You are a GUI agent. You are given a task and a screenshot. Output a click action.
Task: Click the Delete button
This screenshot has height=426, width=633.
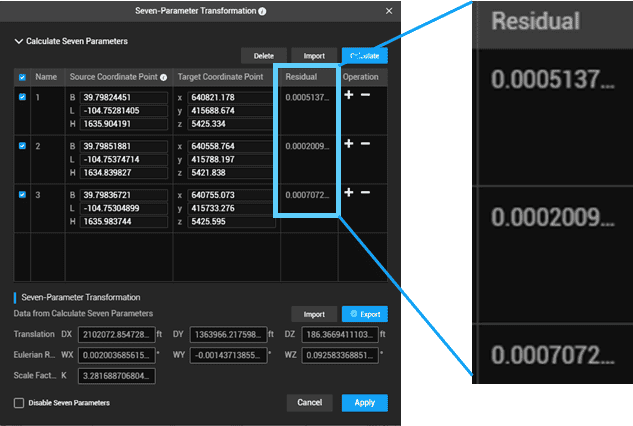coord(263,56)
